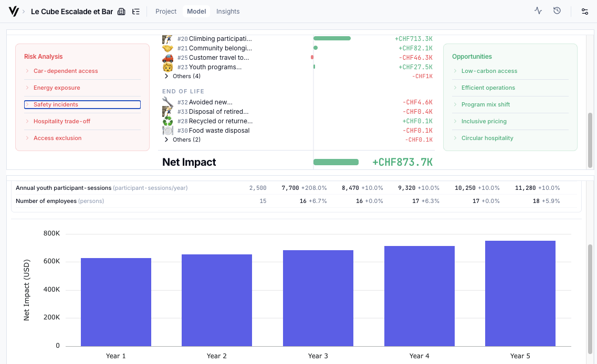Open the version history clock icon
597x364 pixels.
[x=557, y=10]
